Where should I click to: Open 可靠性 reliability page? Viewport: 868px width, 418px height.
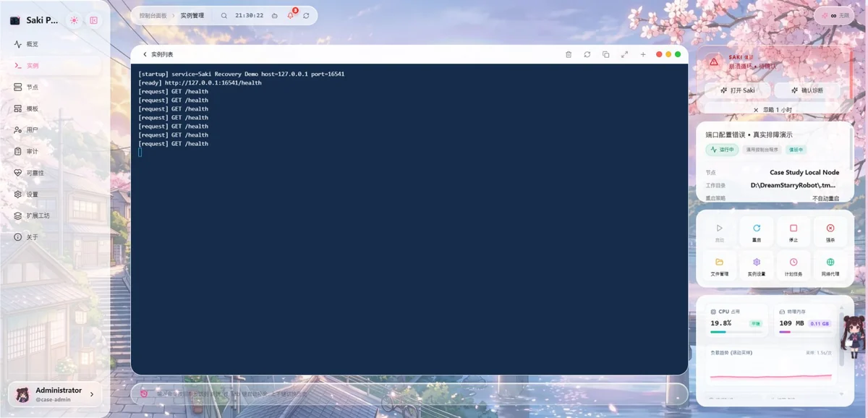click(x=55, y=173)
